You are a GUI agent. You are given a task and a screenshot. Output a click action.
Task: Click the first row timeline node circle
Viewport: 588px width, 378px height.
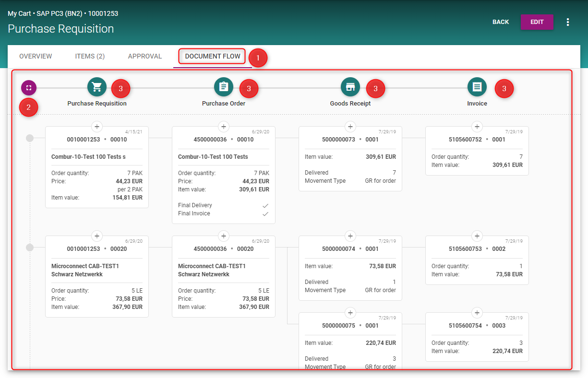point(30,138)
